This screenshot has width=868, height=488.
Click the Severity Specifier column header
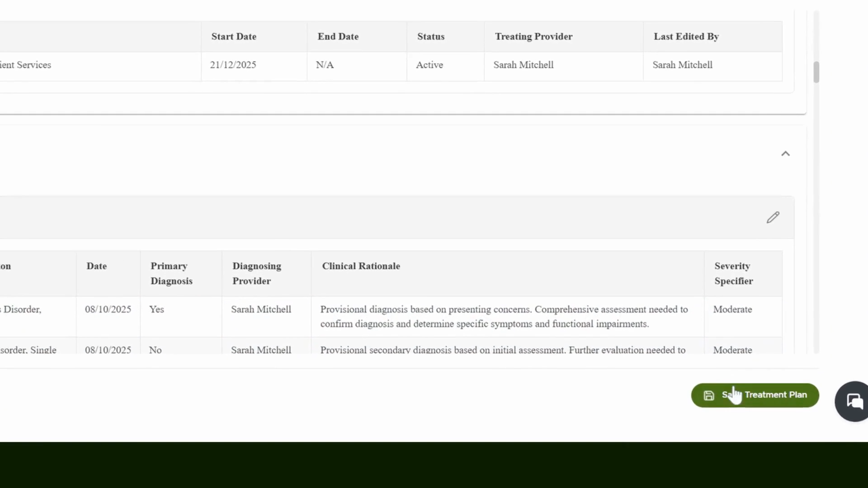tap(734, 273)
